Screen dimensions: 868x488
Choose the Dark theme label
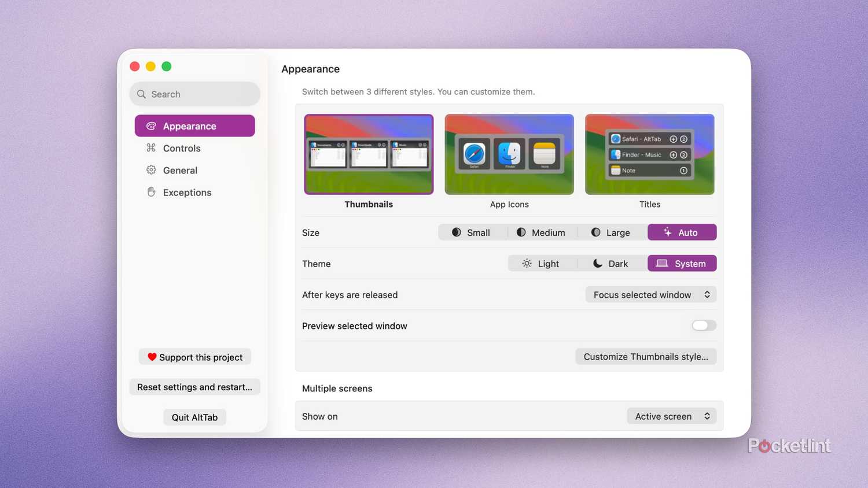tap(618, 264)
